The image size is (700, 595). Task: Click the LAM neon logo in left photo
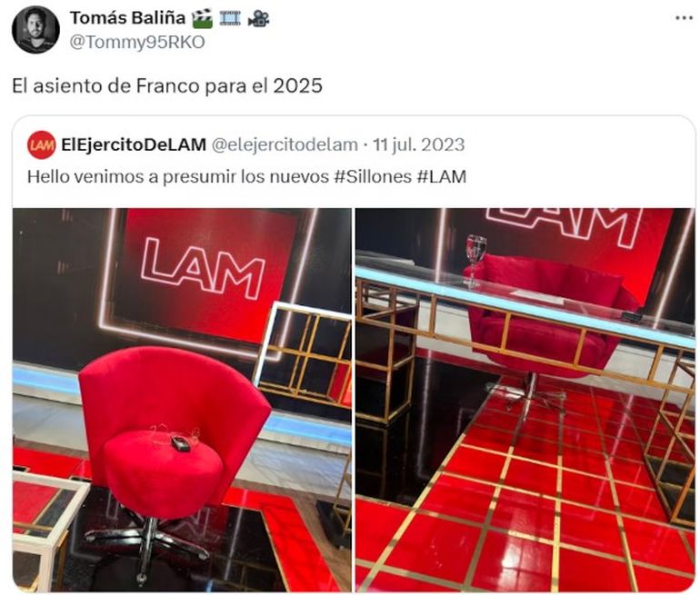pos(203,270)
